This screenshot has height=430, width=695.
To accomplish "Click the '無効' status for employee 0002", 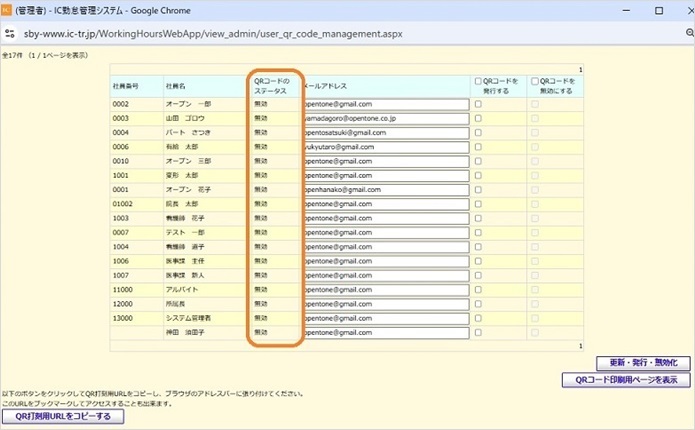I will pos(261,104).
